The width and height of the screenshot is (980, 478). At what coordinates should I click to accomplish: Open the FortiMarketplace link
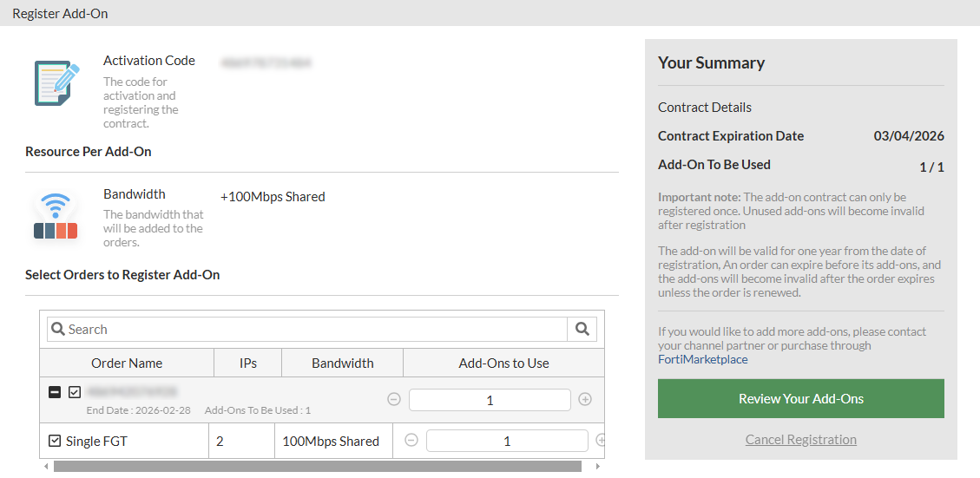click(702, 359)
